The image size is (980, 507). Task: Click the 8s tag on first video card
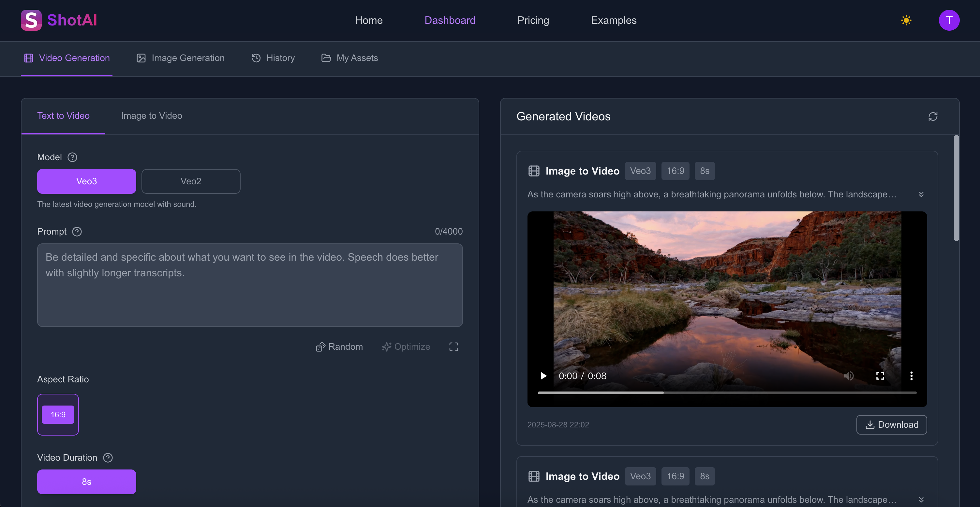(x=705, y=171)
